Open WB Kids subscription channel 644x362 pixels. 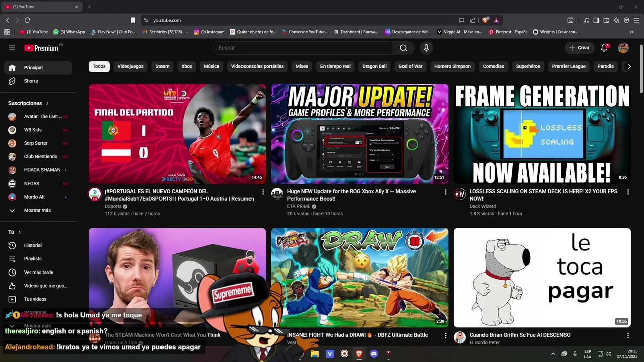(38, 130)
